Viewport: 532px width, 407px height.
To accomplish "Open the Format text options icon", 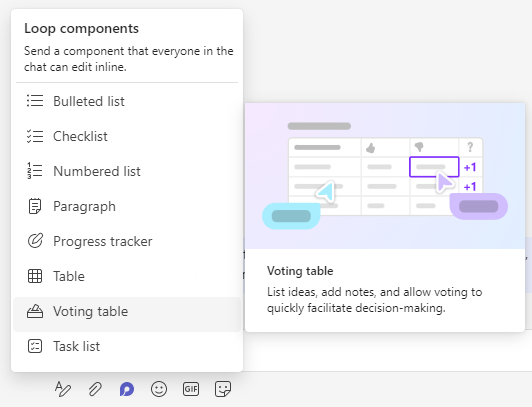I will 63,389.
